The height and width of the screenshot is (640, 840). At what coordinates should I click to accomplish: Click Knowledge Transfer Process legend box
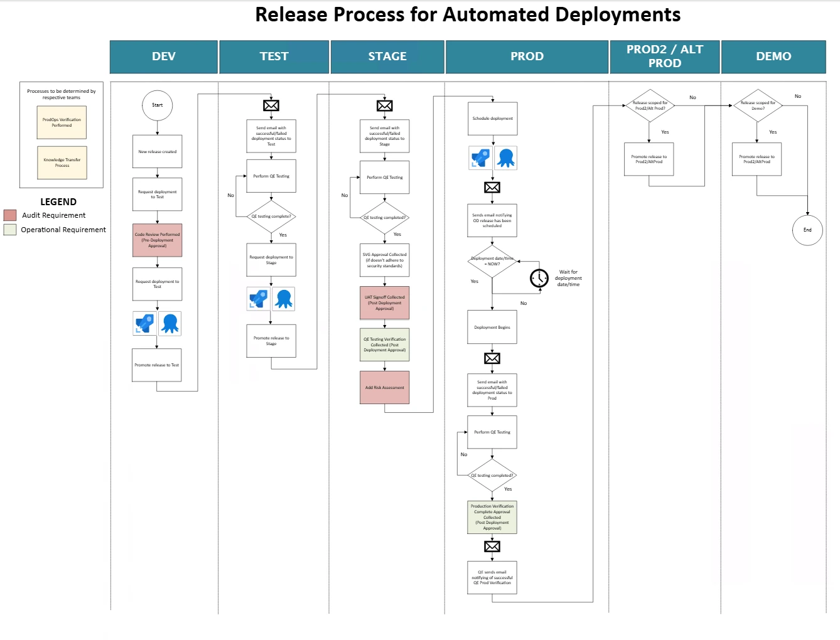click(62, 163)
